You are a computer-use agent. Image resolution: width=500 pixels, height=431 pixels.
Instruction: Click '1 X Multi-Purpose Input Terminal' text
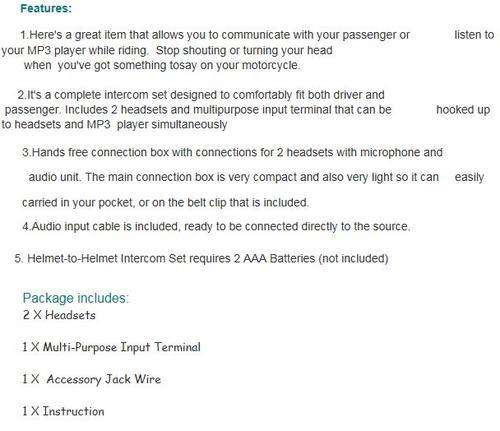coord(111,347)
